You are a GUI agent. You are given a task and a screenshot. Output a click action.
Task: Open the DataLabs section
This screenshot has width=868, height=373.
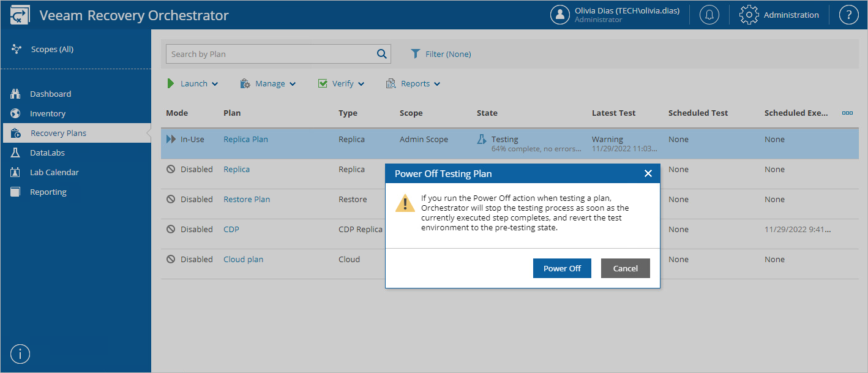point(47,152)
